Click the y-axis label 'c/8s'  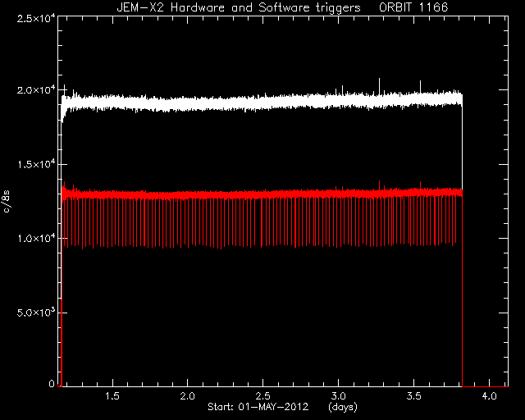[7, 201]
